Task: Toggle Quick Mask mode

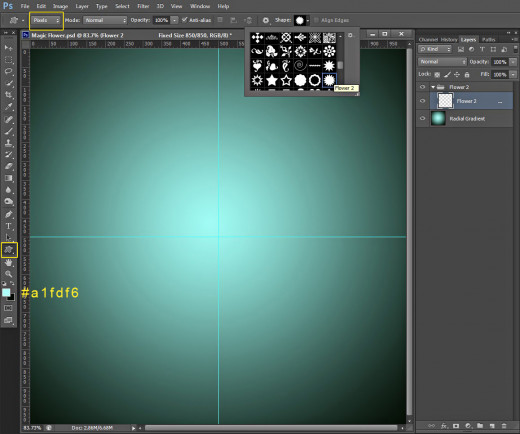Action: [x=8, y=308]
